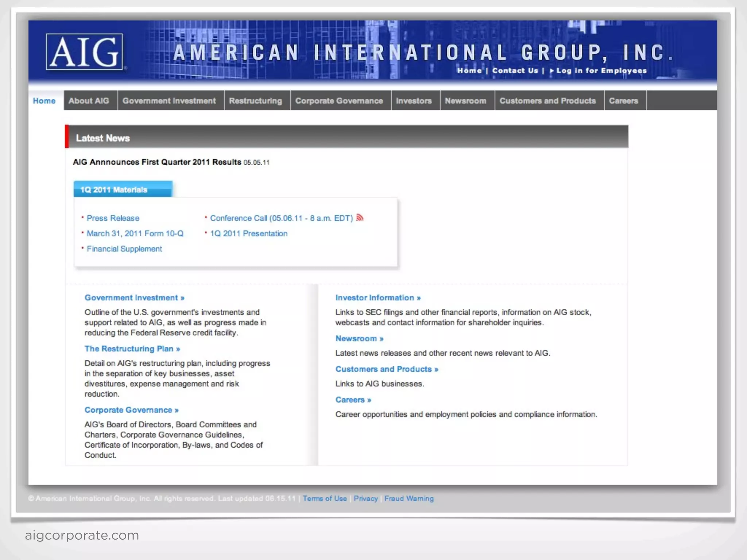
Task: Open March 31, 2011 Form 10-Q link
Action: point(135,233)
